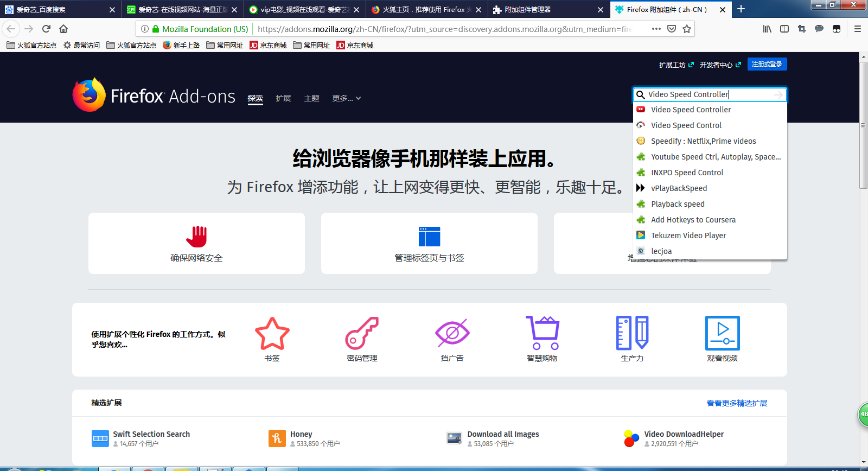Click the Download all Images icon
Image resolution: width=868 pixels, height=471 pixels.
tap(455, 438)
